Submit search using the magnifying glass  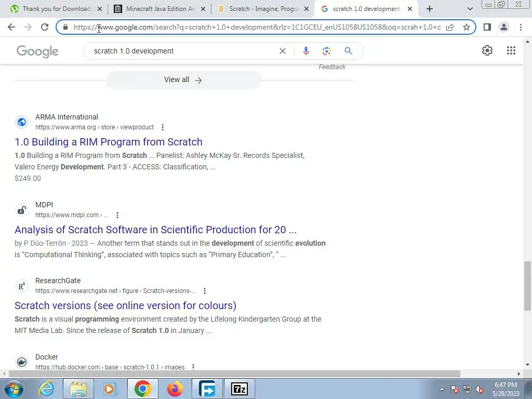click(348, 51)
